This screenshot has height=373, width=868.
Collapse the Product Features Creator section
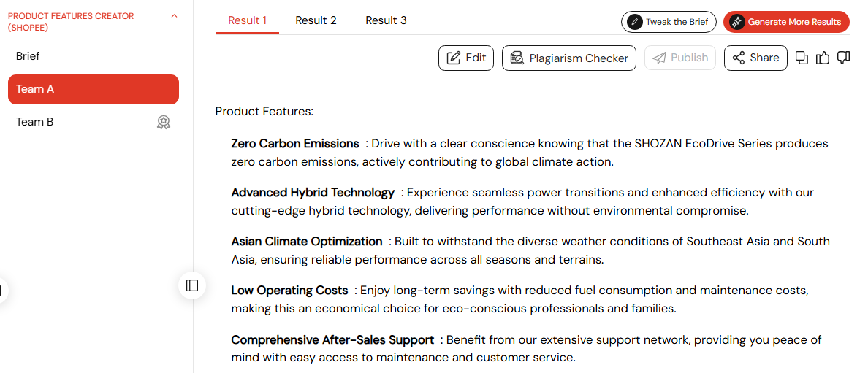pyautogui.click(x=175, y=16)
